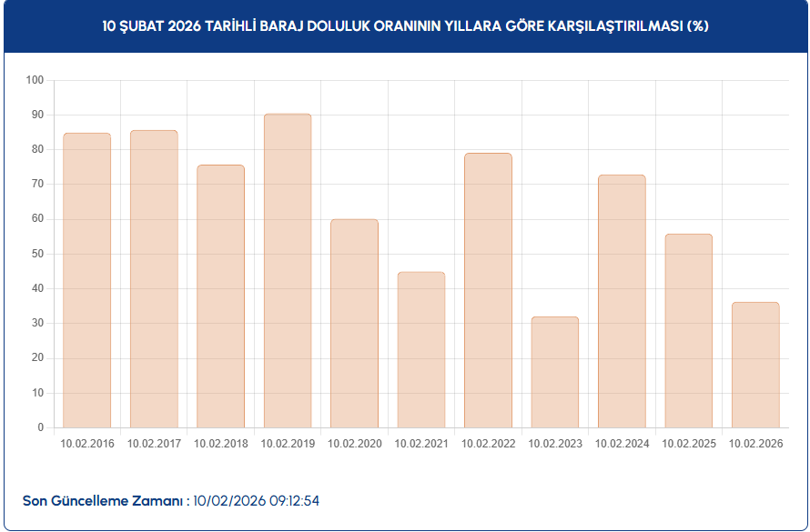810x532 pixels.
Task: Click the 10.02.2016 bar in chart
Action: [x=86, y=280]
